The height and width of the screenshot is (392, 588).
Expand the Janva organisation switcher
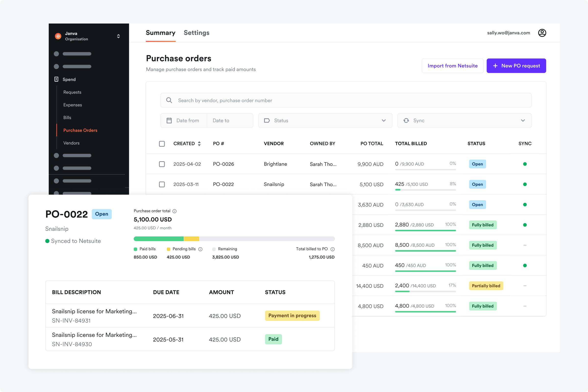118,36
